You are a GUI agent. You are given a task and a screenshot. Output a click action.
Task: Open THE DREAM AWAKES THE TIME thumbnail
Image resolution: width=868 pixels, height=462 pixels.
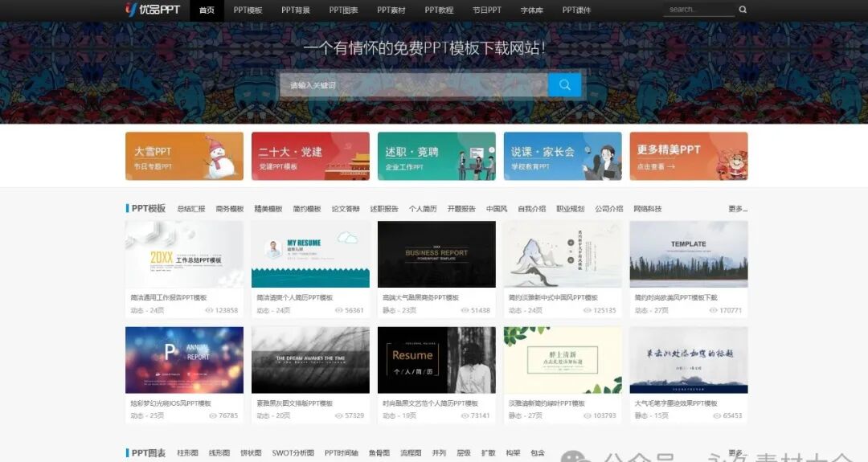coord(310,360)
